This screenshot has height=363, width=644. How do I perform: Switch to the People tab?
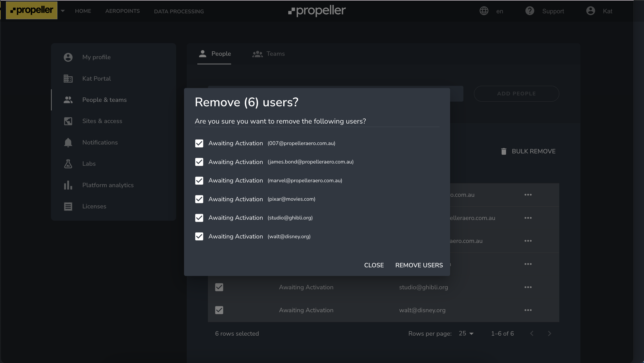[214, 54]
